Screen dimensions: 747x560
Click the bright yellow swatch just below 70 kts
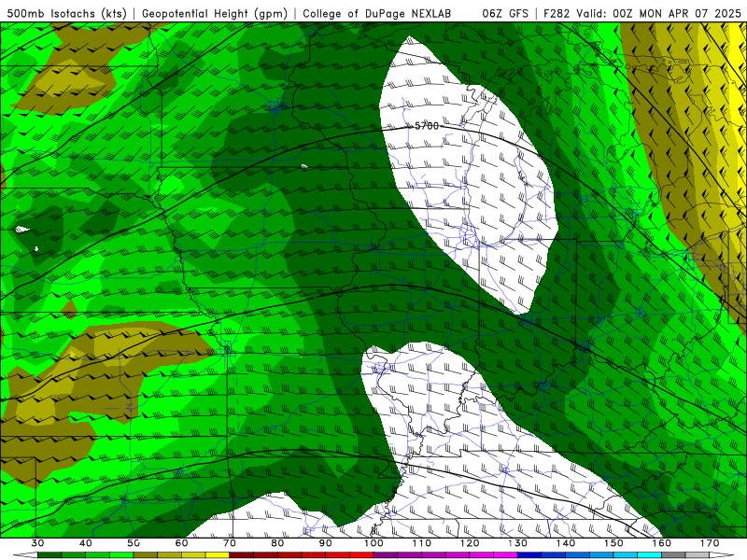pyautogui.click(x=218, y=555)
